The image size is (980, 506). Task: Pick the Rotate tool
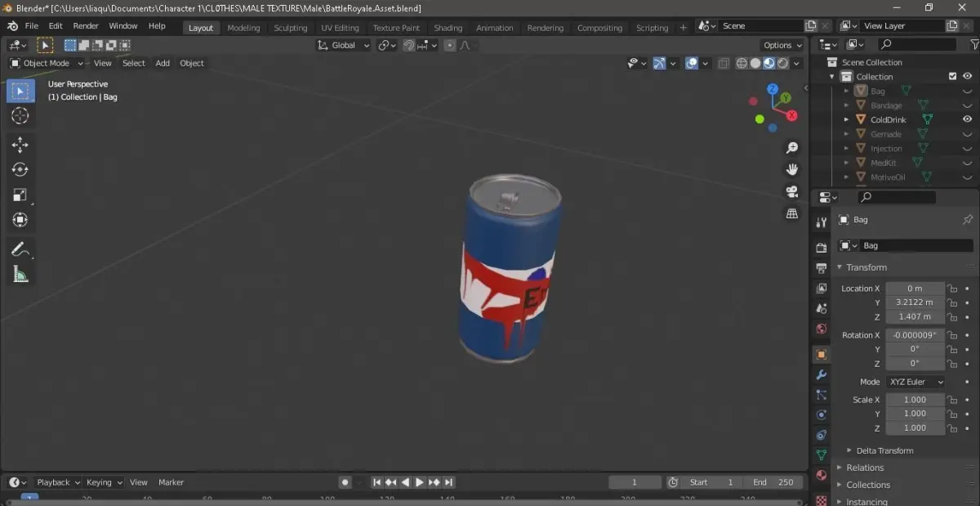click(x=20, y=169)
